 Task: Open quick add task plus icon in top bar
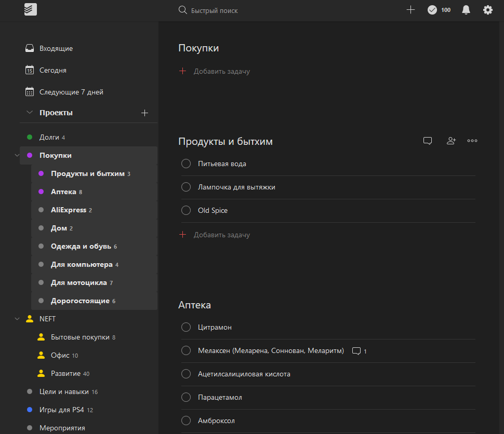coord(410,10)
